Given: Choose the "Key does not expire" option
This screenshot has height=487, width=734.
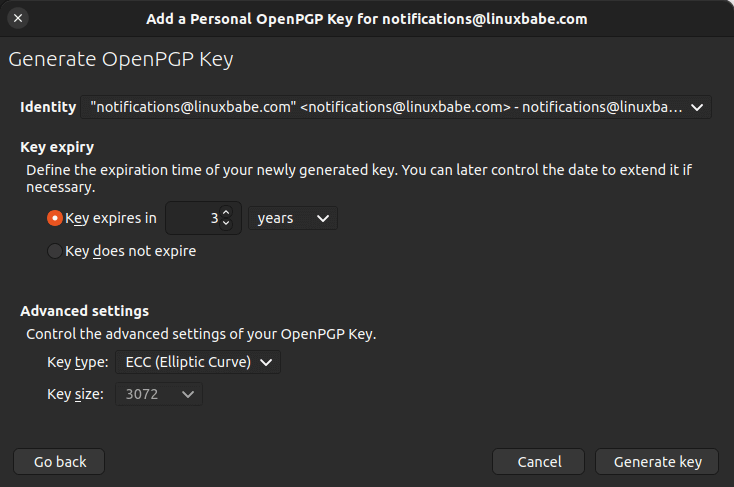Looking at the screenshot, I should pos(55,251).
